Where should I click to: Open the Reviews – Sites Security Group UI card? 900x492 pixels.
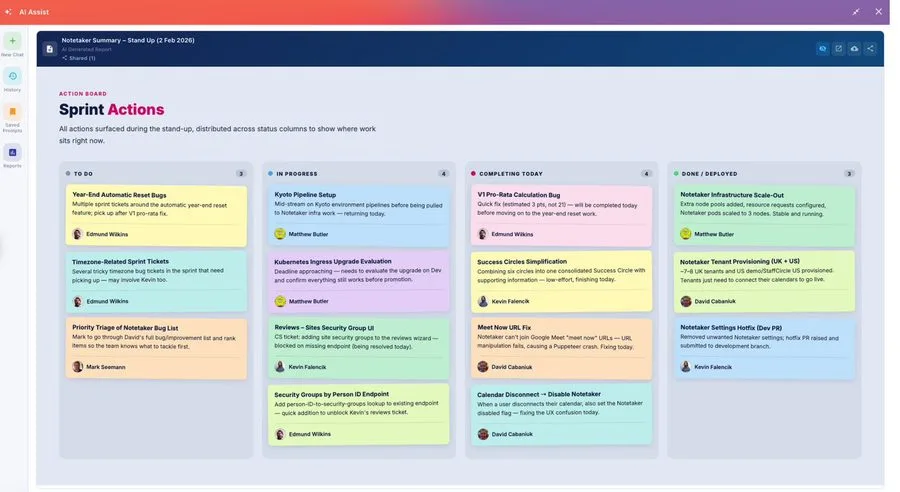tap(359, 348)
